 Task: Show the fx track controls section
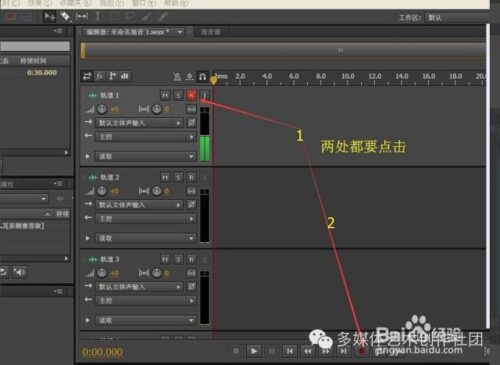[100, 76]
